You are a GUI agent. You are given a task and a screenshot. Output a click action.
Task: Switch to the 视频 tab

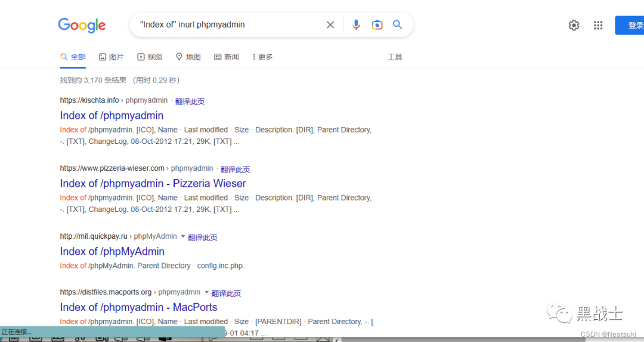click(x=150, y=57)
